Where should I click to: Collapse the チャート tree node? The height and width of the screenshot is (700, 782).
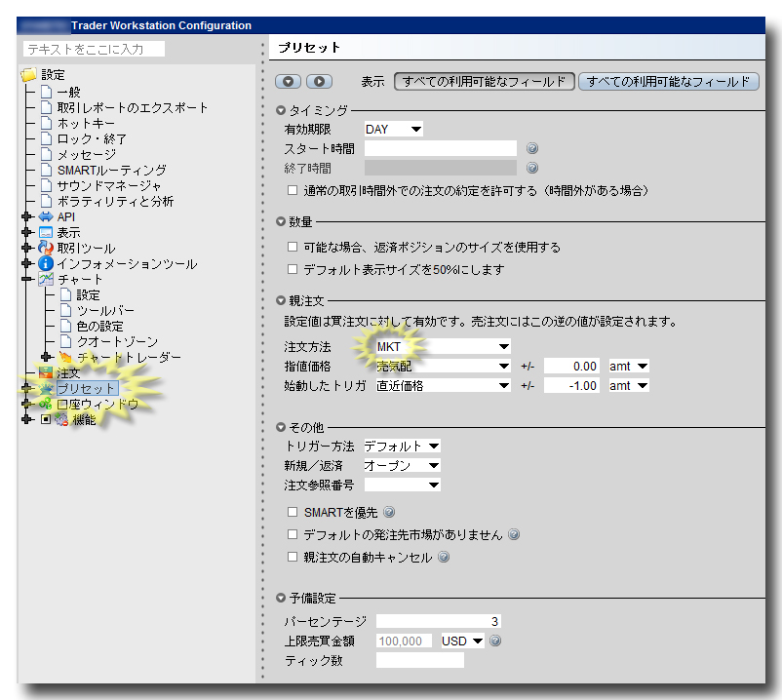tap(27, 279)
